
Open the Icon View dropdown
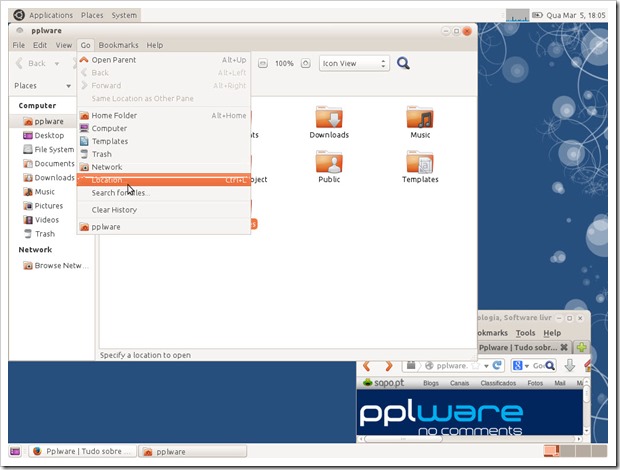pyautogui.click(x=354, y=63)
